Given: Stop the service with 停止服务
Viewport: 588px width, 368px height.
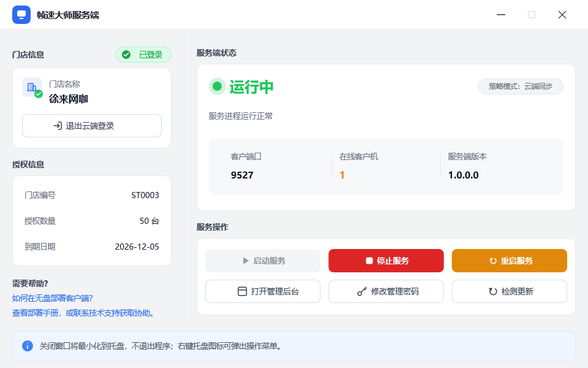Looking at the screenshot, I should click(x=386, y=261).
